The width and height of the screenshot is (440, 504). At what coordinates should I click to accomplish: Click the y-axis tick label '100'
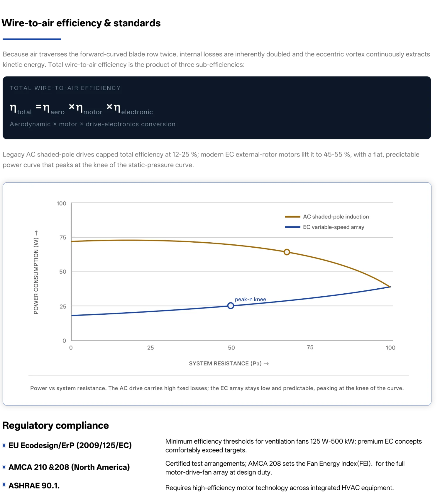[x=61, y=203]
